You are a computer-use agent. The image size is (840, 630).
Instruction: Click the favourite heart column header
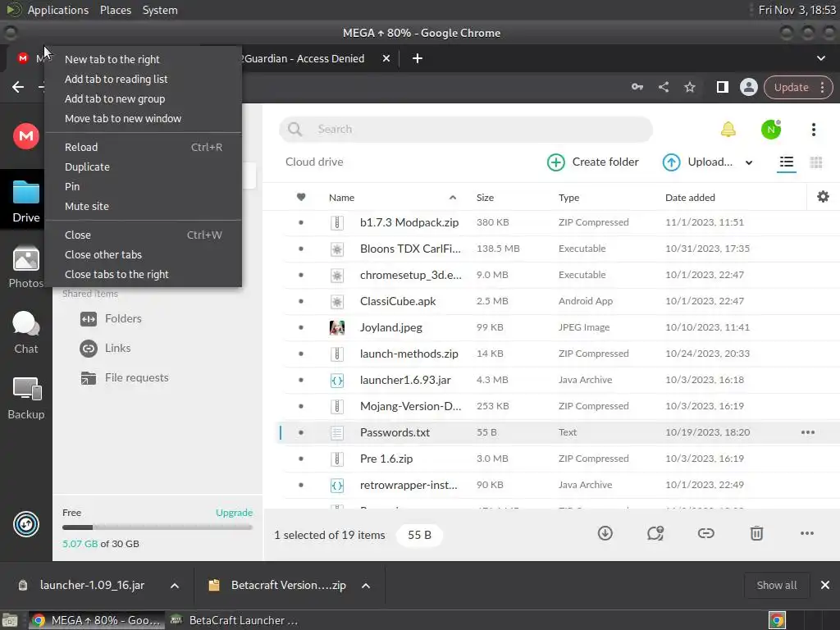pyautogui.click(x=301, y=197)
